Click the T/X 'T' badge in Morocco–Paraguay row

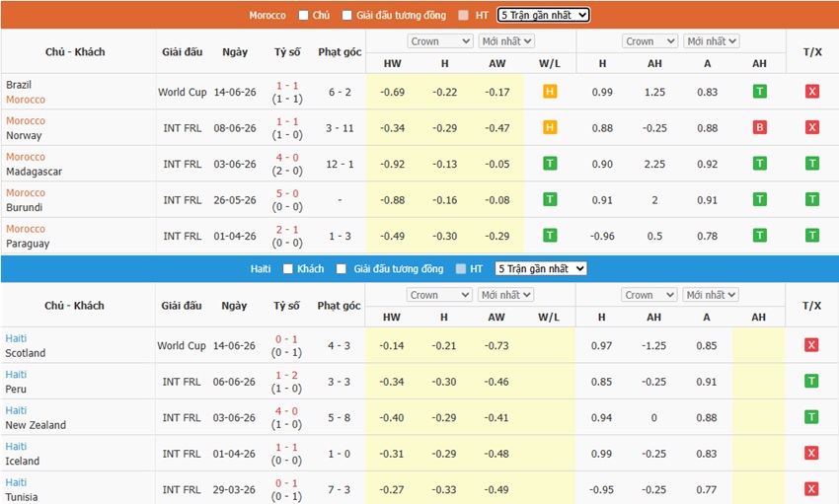pyautogui.click(x=812, y=235)
